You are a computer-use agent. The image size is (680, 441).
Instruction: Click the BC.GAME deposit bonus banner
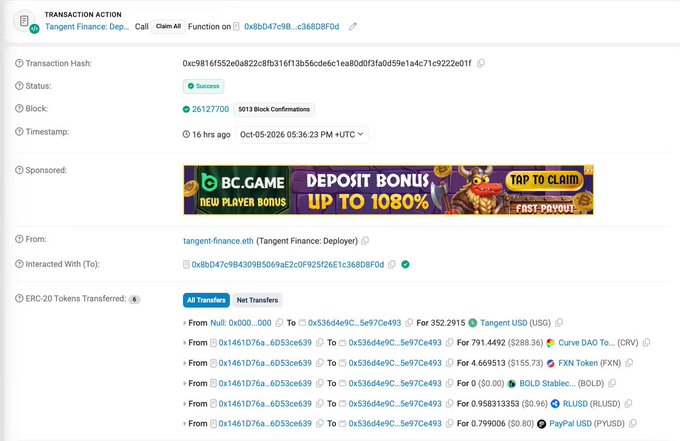388,190
